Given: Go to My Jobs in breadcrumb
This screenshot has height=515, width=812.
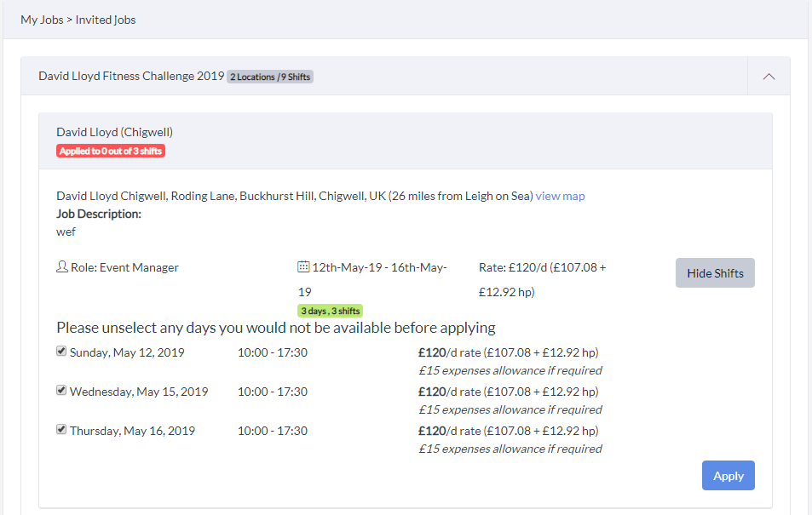Looking at the screenshot, I should (x=42, y=20).
